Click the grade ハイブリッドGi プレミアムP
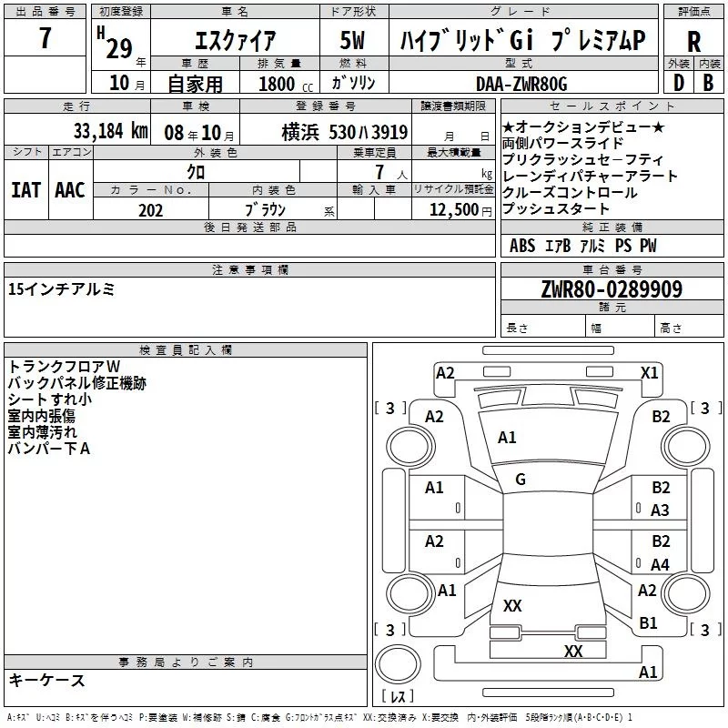This screenshot has width=728, height=728. pos(522,40)
